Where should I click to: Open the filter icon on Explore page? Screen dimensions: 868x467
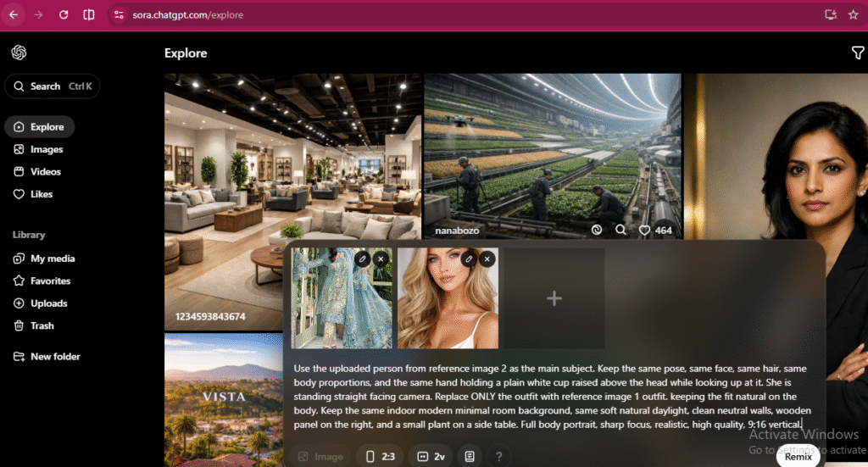point(857,53)
